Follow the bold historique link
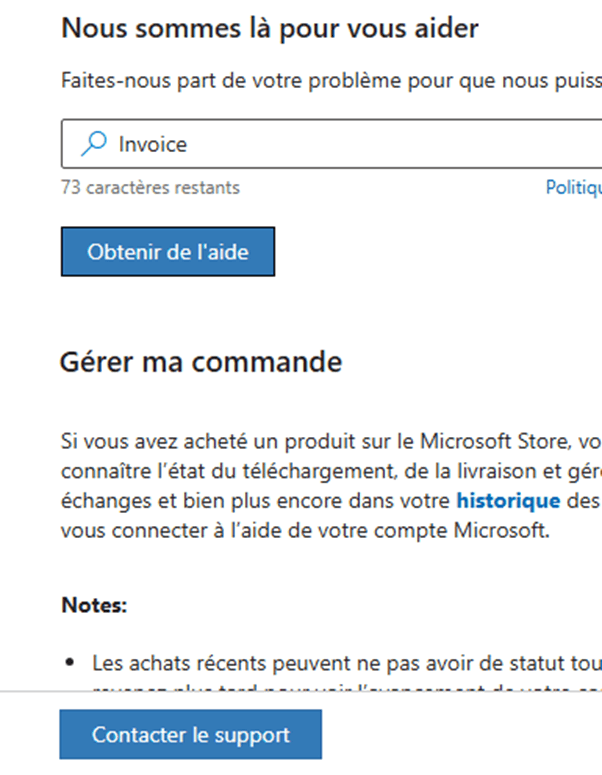Screen dimensions: 602x775 (508, 501)
